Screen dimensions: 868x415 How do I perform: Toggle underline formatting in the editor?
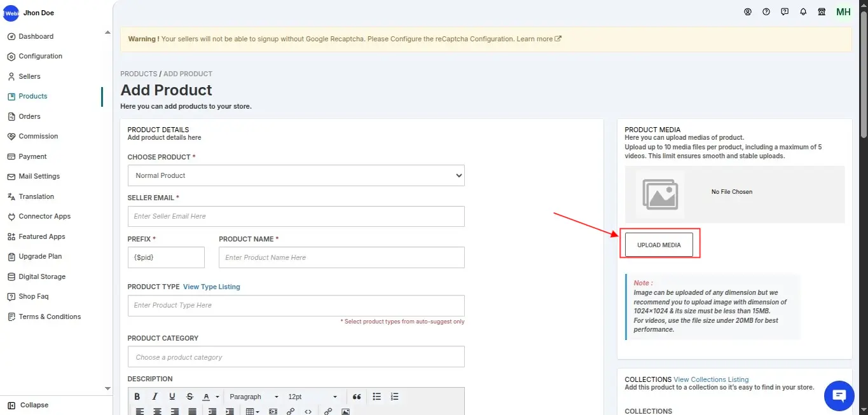click(172, 397)
